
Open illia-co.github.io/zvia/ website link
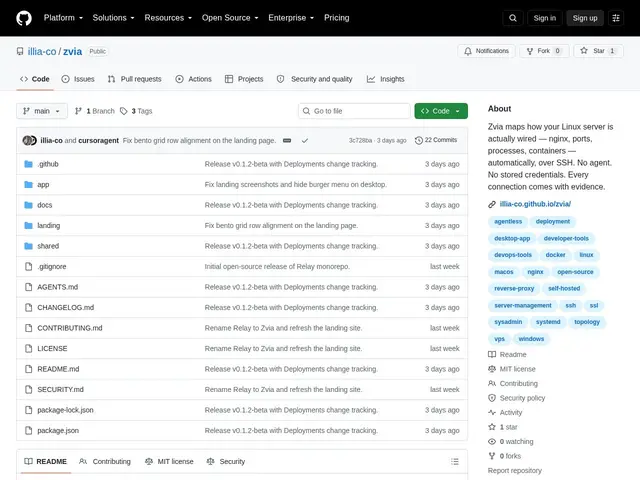point(535,204)
